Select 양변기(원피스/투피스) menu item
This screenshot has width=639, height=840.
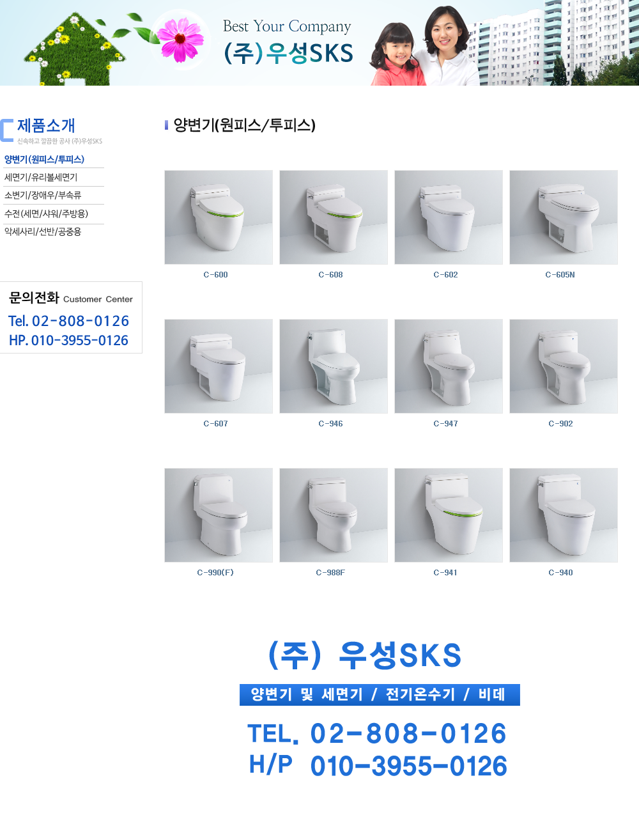[44, 159]
